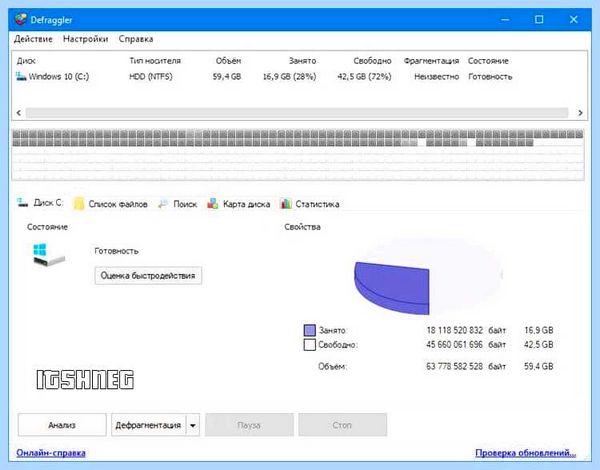Open the Настройки menu
The width and height of the screenshot is (600, 470).
(x=85, y=39)
